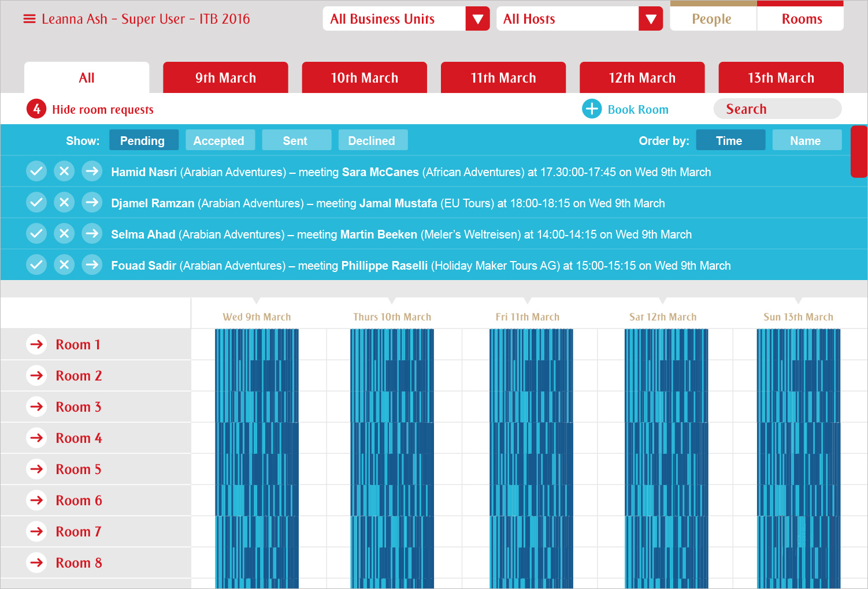
Task: Open the hamburger menu beside Leanna Ash
Action: point(29,19)
